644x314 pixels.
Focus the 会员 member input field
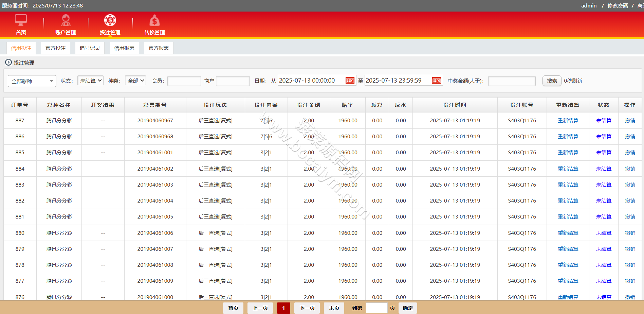click(x=184, y=81)
